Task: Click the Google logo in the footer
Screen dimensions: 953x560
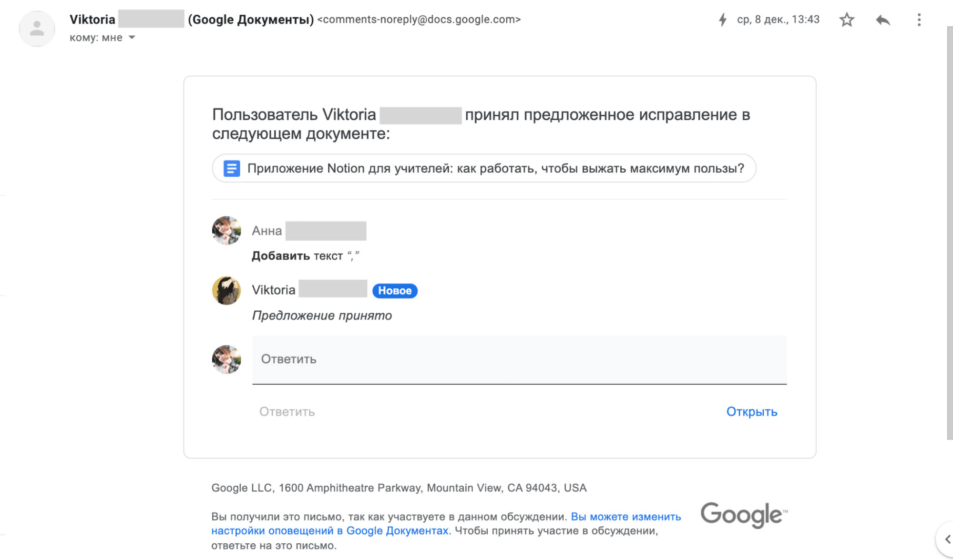Action: click(x=743, y=515)
